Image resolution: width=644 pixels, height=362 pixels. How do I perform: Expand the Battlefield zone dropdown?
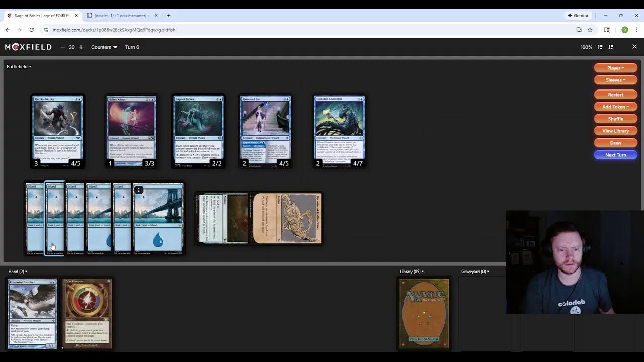pyautogui.click(x=19, y=67)
